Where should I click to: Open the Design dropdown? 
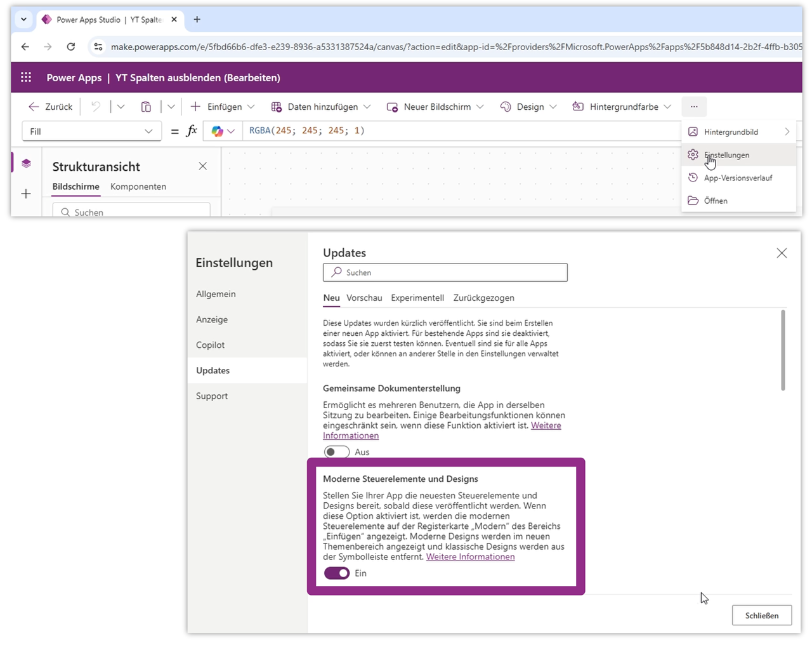click(528, 107)
